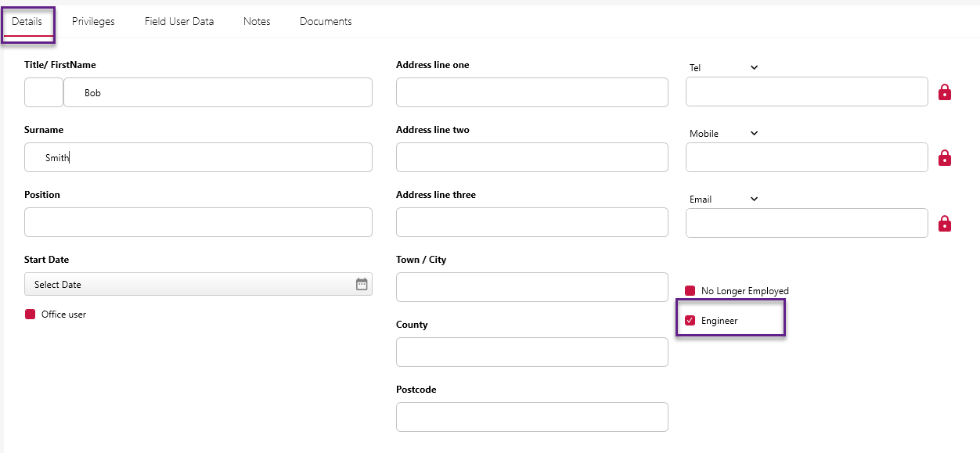The width and height of the screenshot is (980, 453).
Task: Click the lock icon beside the Tel field
Action: [x=945, y=92]
